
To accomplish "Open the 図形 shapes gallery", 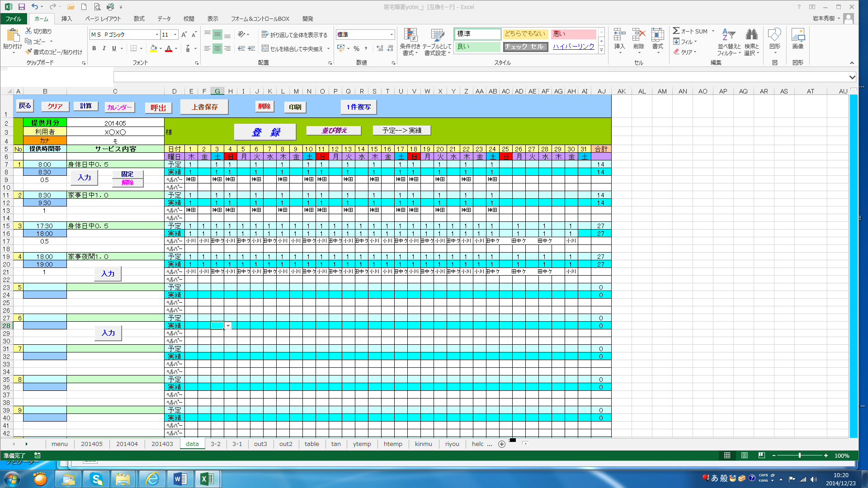I will pos(774,41).
